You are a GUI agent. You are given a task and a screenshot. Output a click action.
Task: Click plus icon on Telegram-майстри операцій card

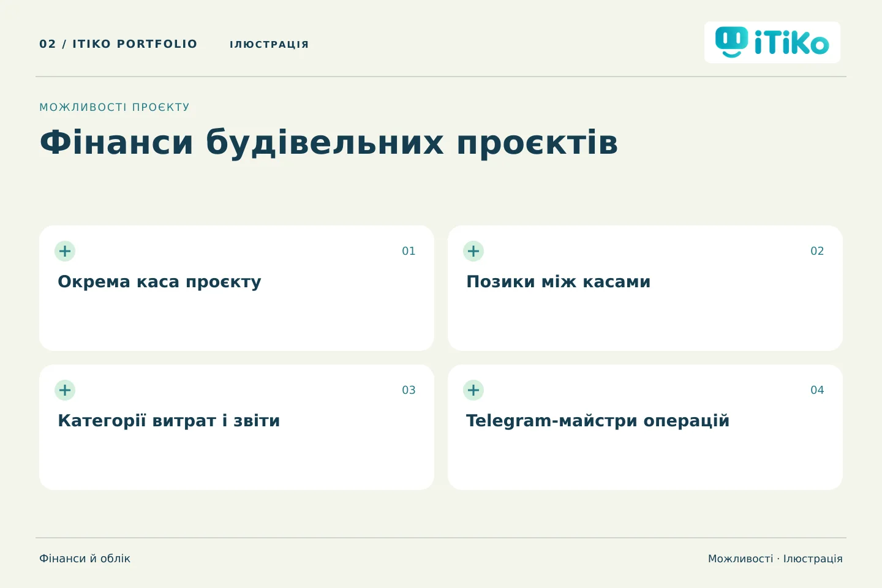coord(473,390)
